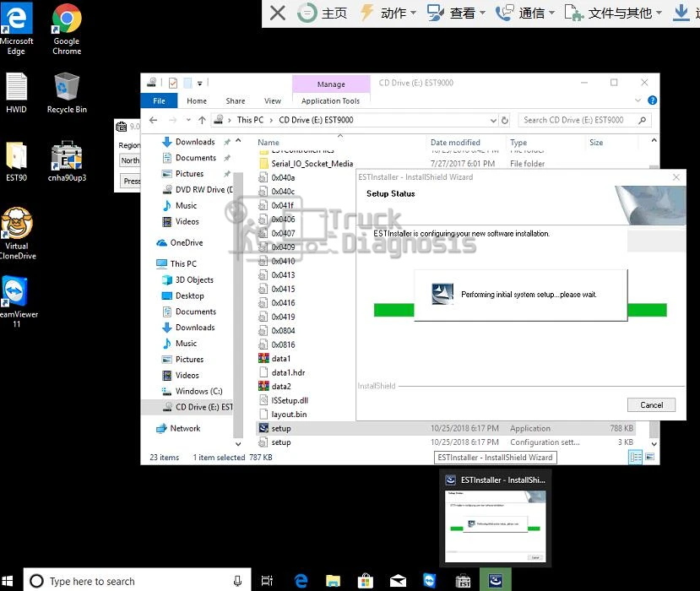This screenshot has height=591, width=700.
Task: Open EST toolbox icon in the taskbar
Action: tap(463, 581)
